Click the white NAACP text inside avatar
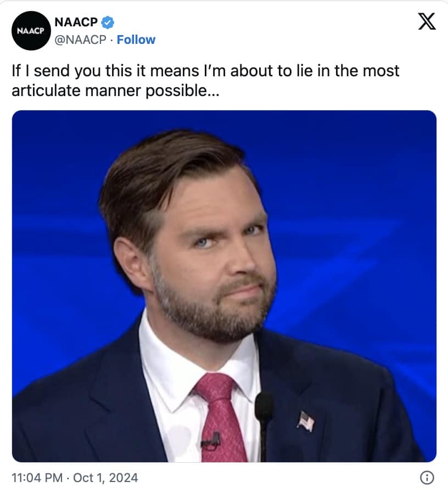The height and width of the screenshot is (493, 448). [31, 31]
